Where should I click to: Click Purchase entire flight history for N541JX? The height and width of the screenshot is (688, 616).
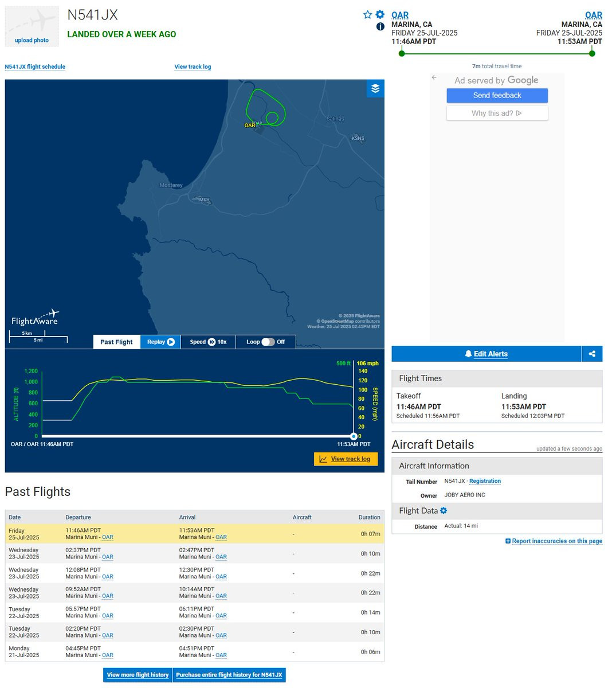[229, 675]
